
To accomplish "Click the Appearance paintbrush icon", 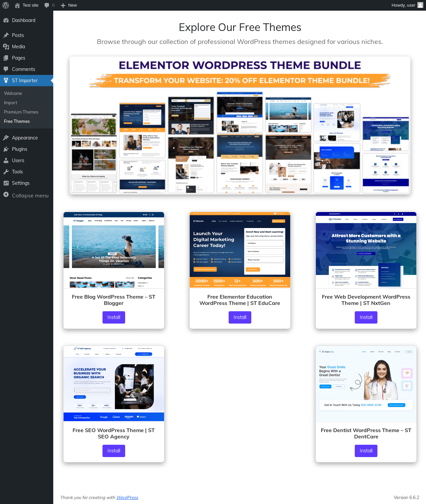I will (x=6, y=138).
